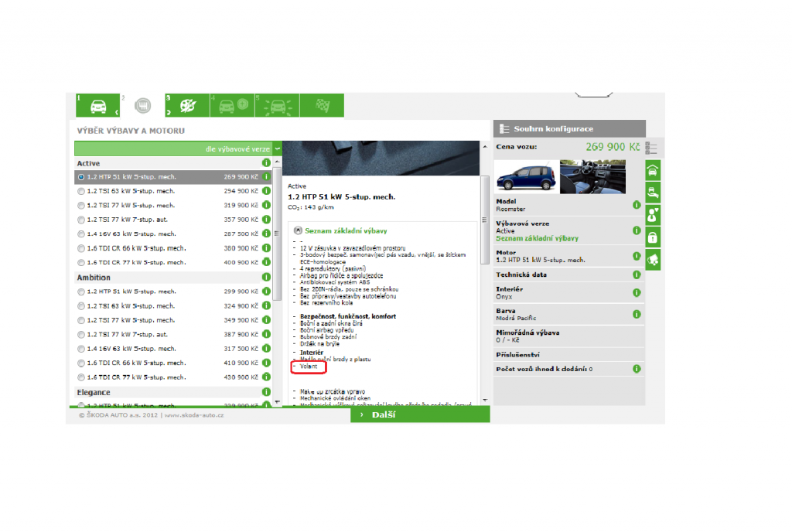
Task: Click the up arrow of the engine list scrollbar
Action: [x=278, y=162]
